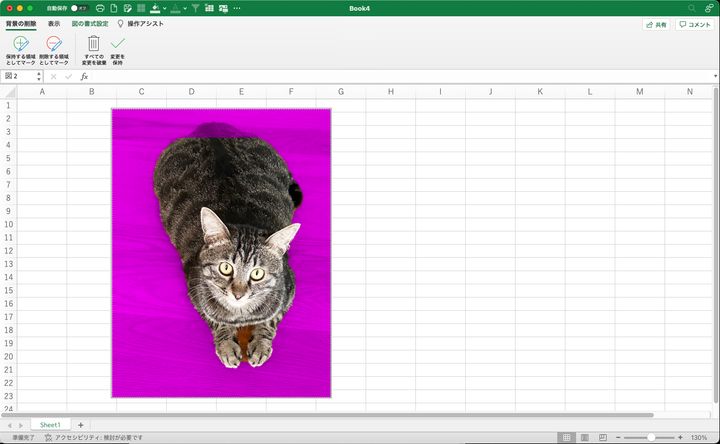This screenshot has height=444, width=720.
Task: Switch to page layout view in status bar
Action: [584, 438]
